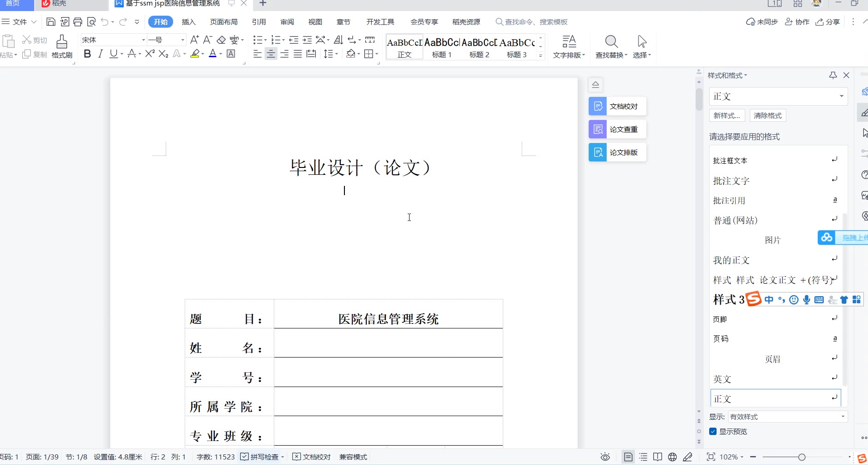Increase font size with the A+ icon
Image resolution: width=868 pixels, height=465 pixels.
click(194, 40)
